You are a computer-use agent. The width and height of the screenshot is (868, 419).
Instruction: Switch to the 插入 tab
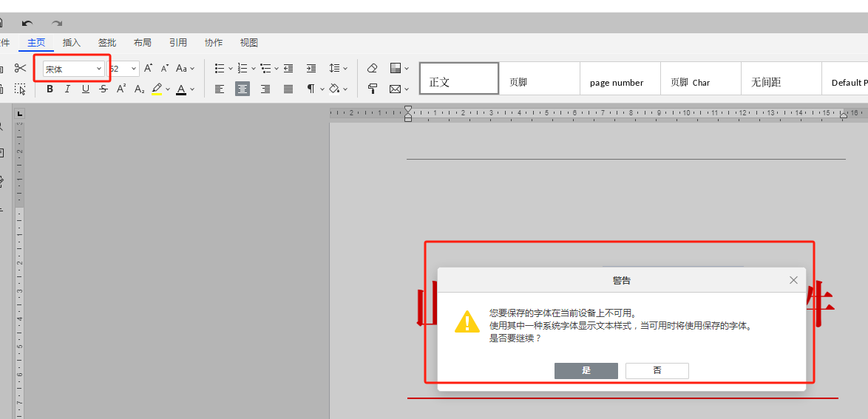(72, 43)
